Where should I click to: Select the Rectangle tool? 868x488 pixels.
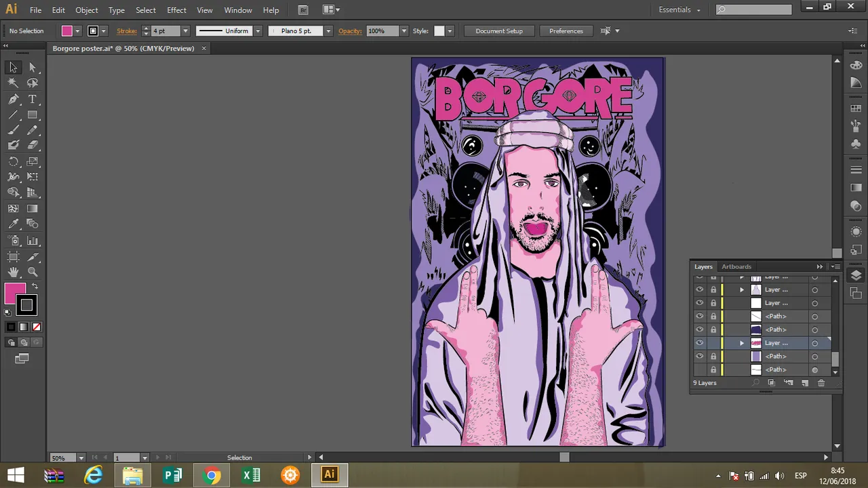coord(33,115)
